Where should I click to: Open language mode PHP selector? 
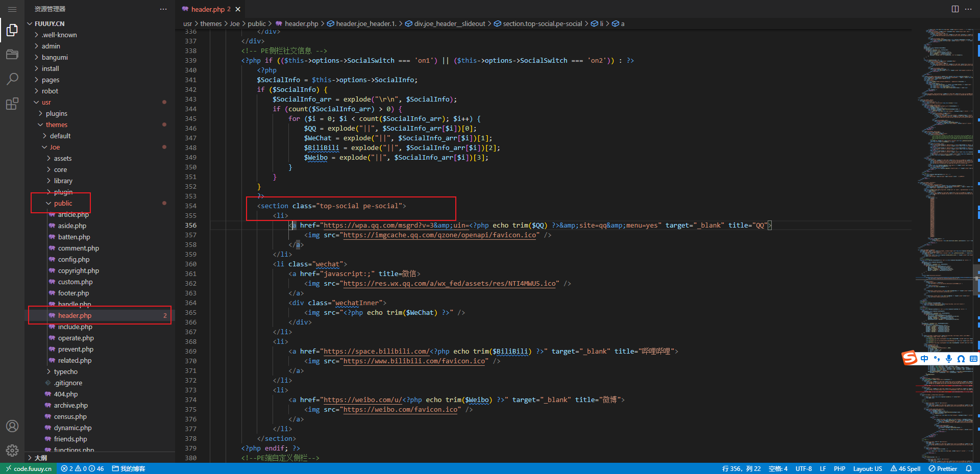click(x=840, y=468)
